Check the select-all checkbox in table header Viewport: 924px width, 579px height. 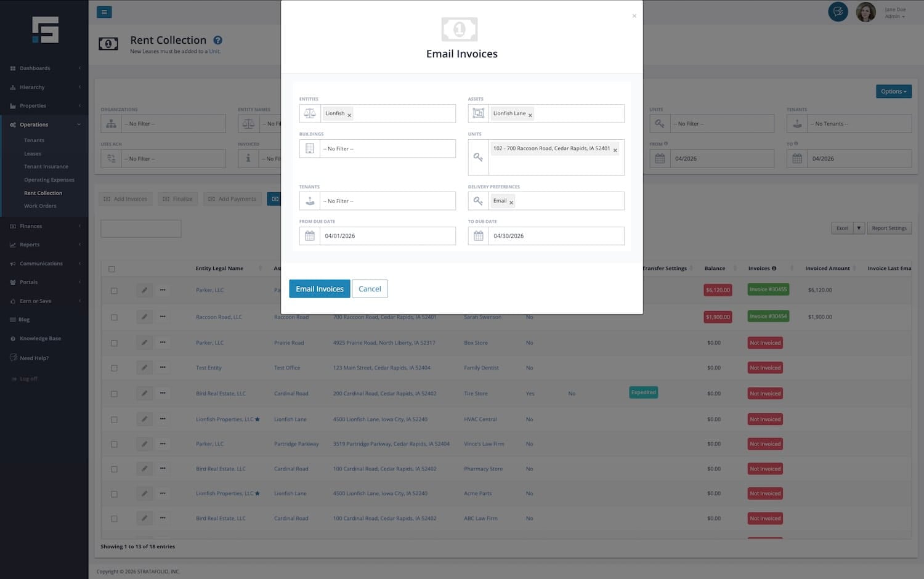click(x=111, y=269)
